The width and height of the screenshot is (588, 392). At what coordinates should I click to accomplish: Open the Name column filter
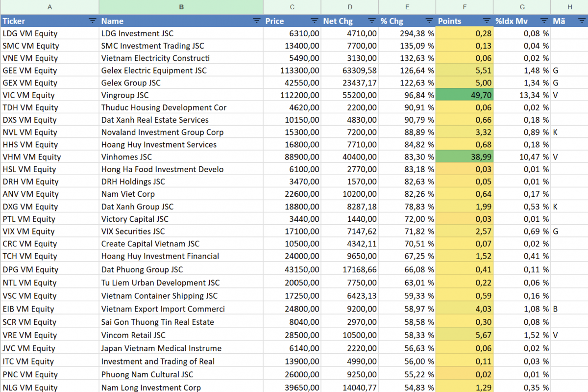point(256,21)
